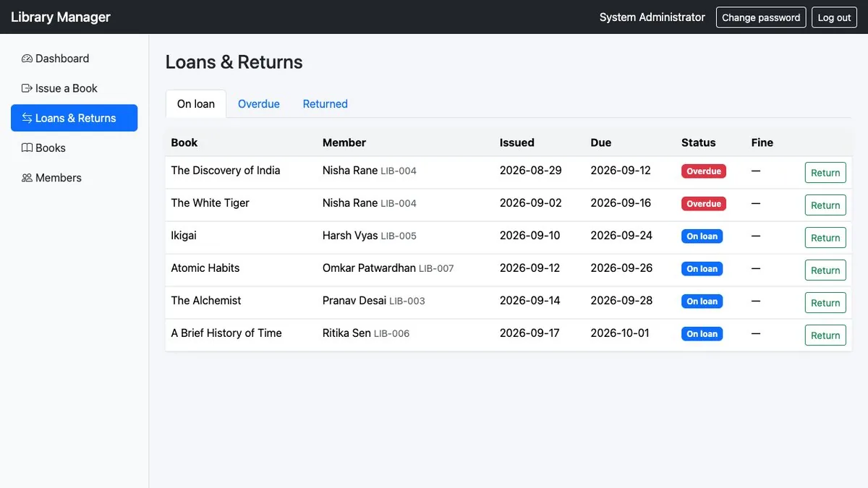The height and width of the screenshot is (488, 868).
Task: Click the Issued column header
Action: (517, 142)
